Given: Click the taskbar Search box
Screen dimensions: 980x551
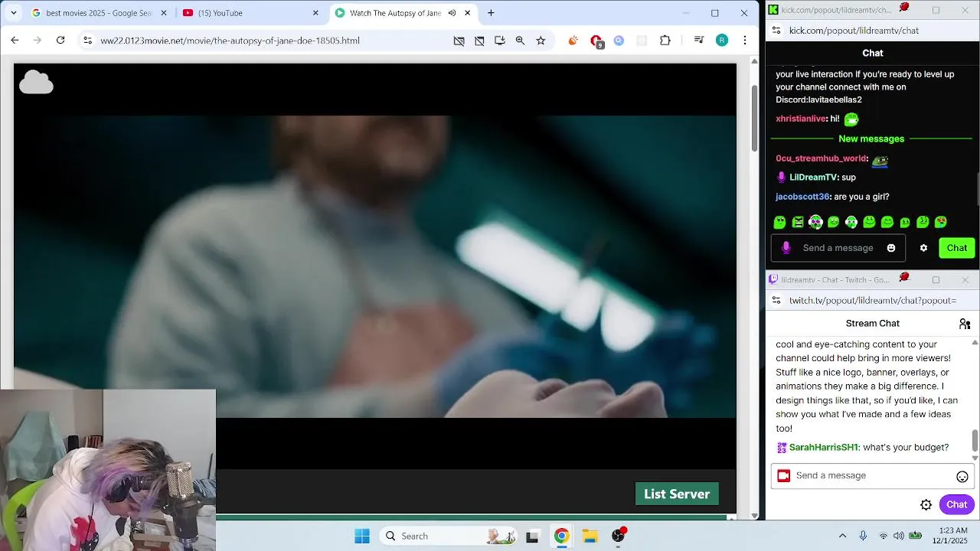Looking at the screenshot, I should click(449, 536).
